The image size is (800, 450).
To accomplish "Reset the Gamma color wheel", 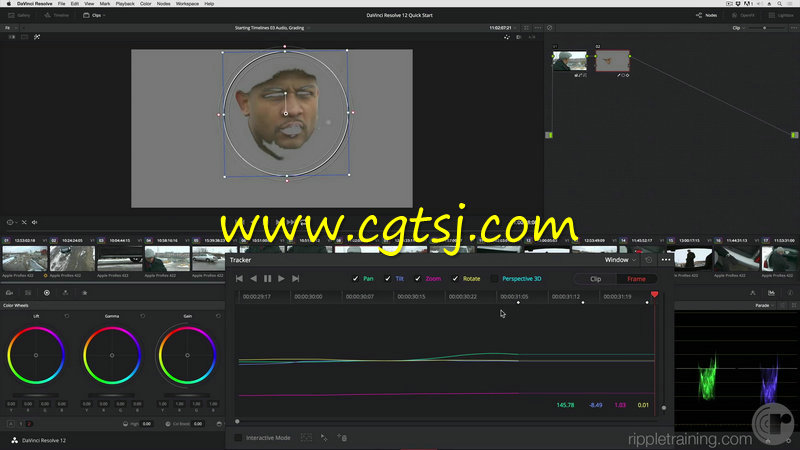I will [142, 316].
